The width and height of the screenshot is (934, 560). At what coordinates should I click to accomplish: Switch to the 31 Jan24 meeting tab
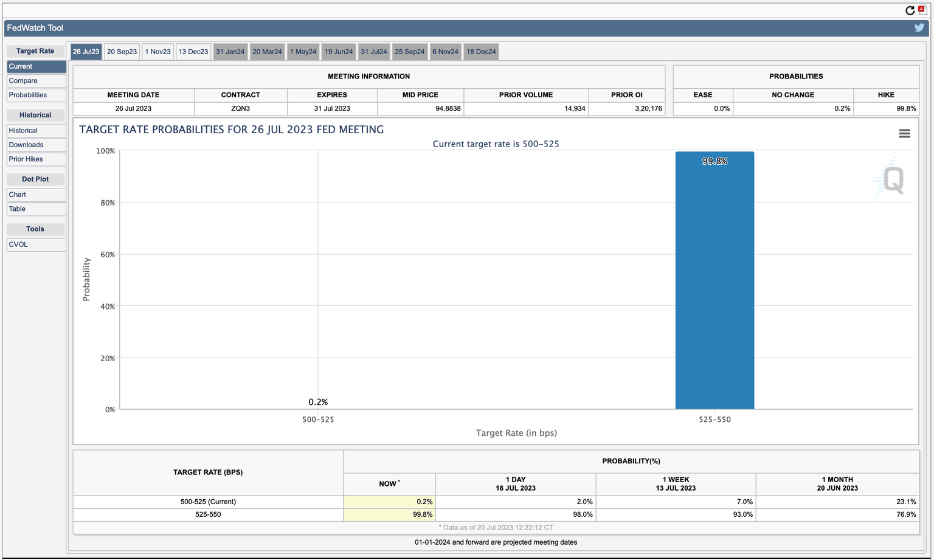tap(230, 52)
